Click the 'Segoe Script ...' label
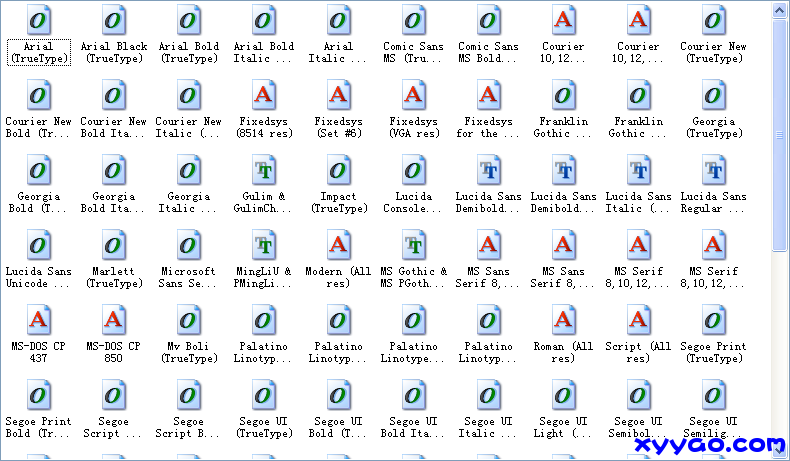790x461 pixels. (x=113, y=428)
